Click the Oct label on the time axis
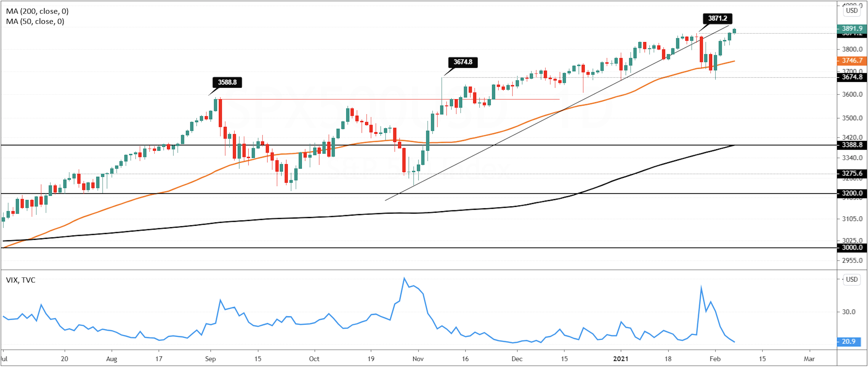The height and width of the screenshot is (367, 868). tap(314, 358)
